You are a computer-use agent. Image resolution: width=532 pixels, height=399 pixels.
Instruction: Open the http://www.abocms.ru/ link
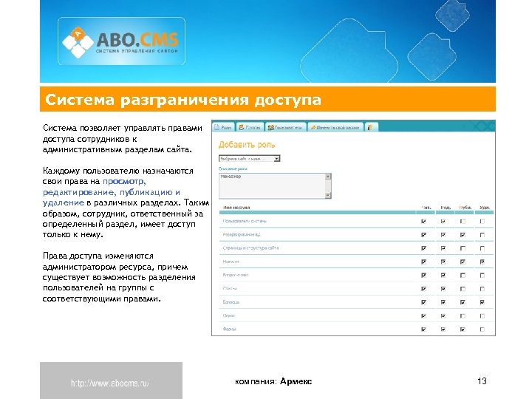(110, 383)
